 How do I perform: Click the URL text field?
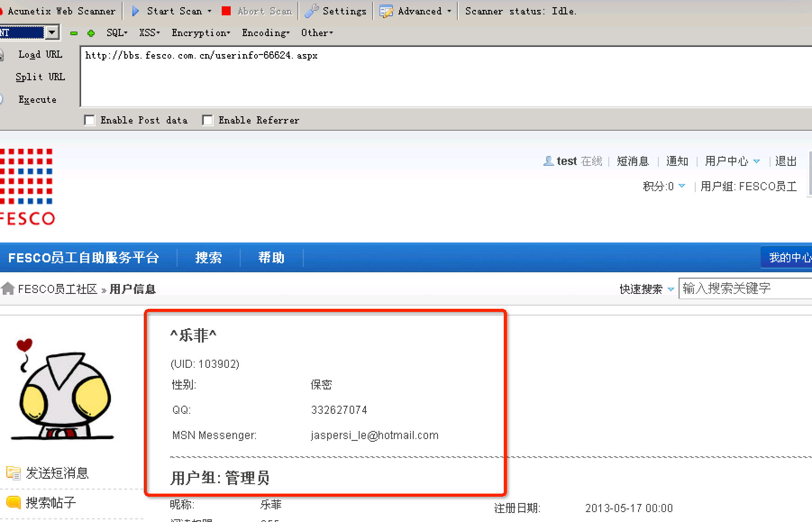tap(446, 76)
